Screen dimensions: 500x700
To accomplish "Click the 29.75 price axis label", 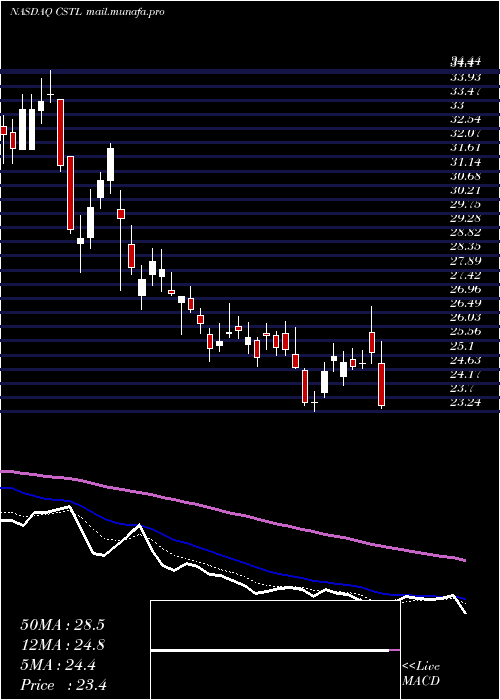I will (x=465, y=204).
